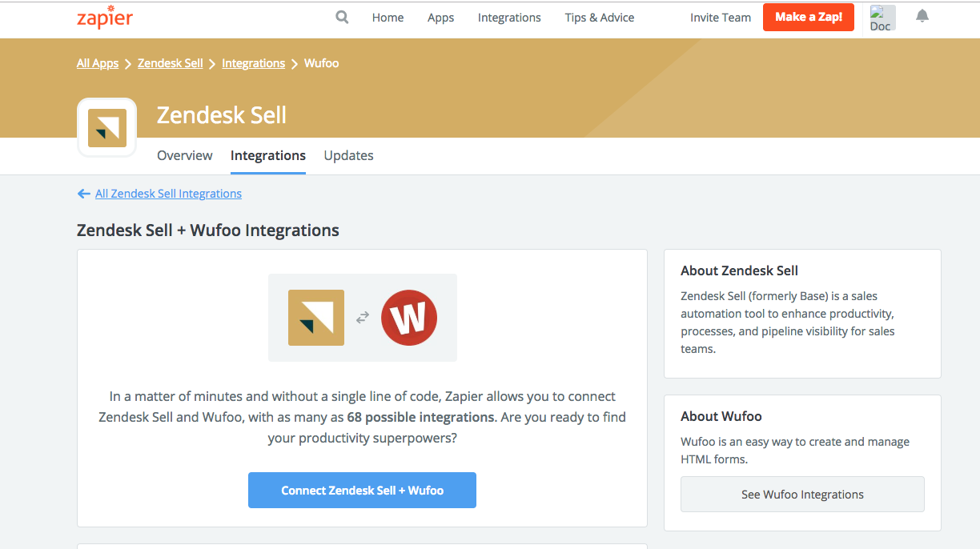Click the back arrow beside All Zendesk Sell Integrations
Image resolution: width=980 pixels, height=549 pixels.
click(83, 194)
